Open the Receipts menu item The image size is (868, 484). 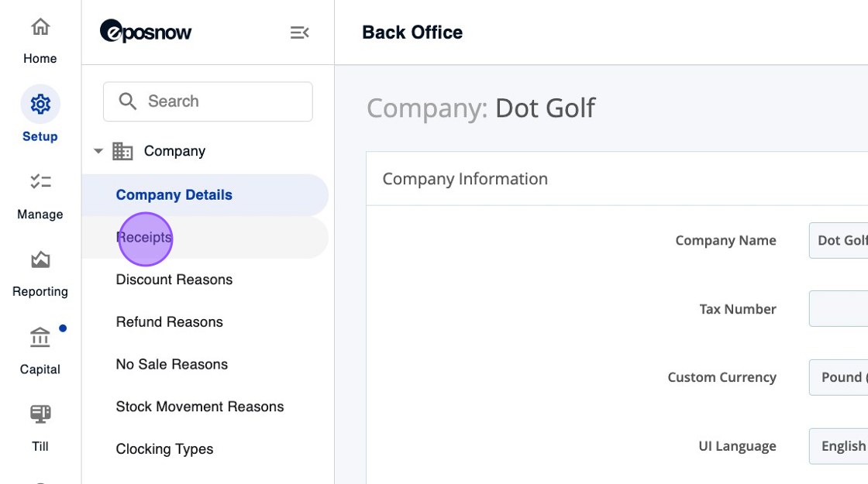tap(144, 237)
